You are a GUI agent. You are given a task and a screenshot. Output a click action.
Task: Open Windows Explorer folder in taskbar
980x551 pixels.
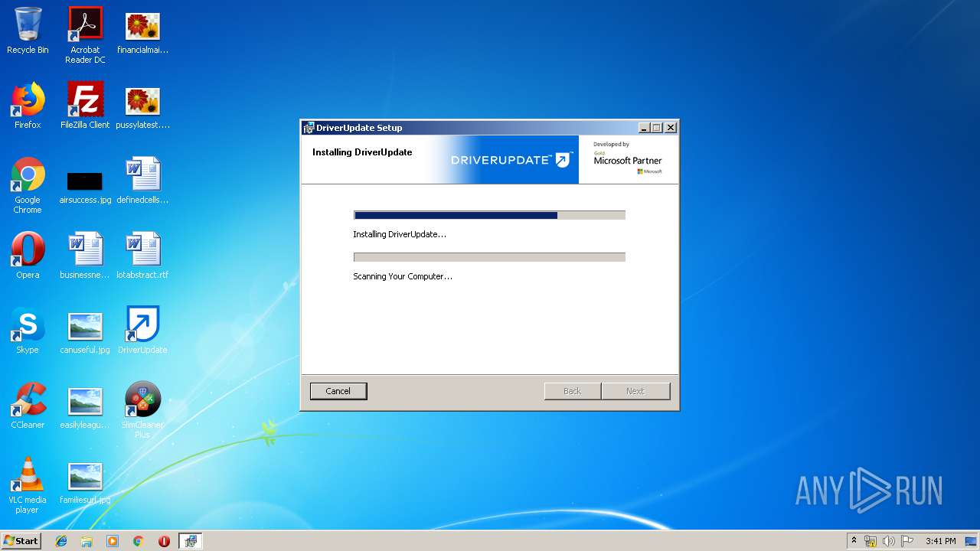coord(87,541)
